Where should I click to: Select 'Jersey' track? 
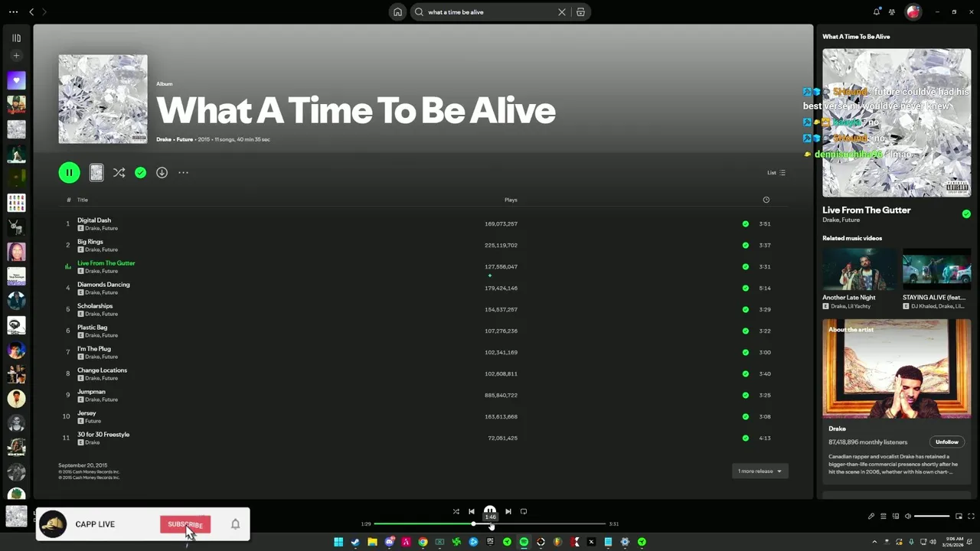[x=423, y=416]
